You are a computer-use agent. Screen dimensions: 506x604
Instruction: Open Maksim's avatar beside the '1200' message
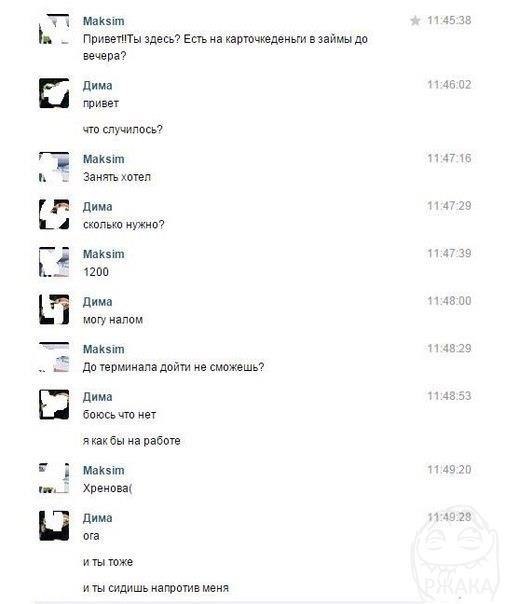pyautogui.click(x=54, y=262)
